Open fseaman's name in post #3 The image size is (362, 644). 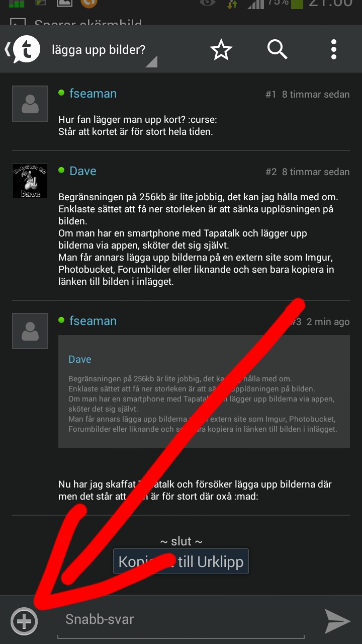93,321
